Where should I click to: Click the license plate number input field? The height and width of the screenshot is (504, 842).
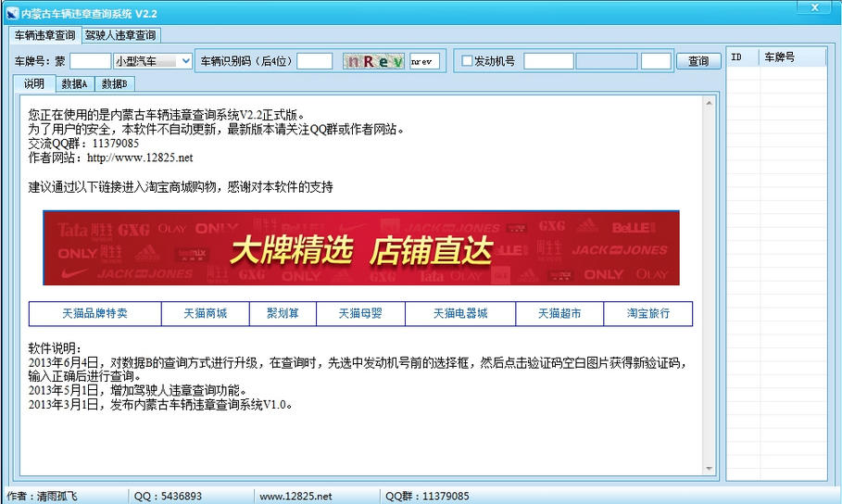(x=90, y=61)
